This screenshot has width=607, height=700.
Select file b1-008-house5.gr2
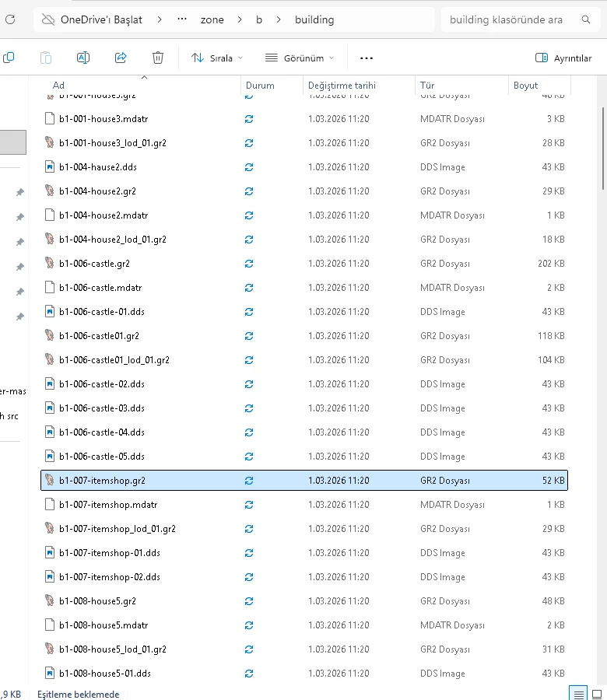[304, 601]
